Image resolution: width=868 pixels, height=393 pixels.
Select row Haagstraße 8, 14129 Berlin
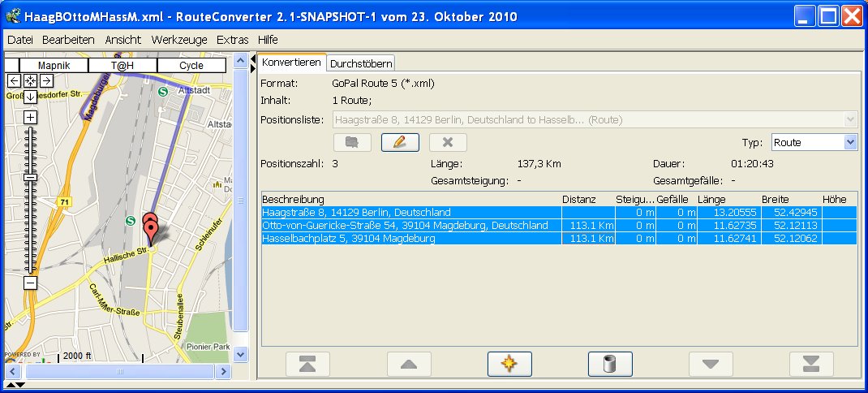[559, 212]
